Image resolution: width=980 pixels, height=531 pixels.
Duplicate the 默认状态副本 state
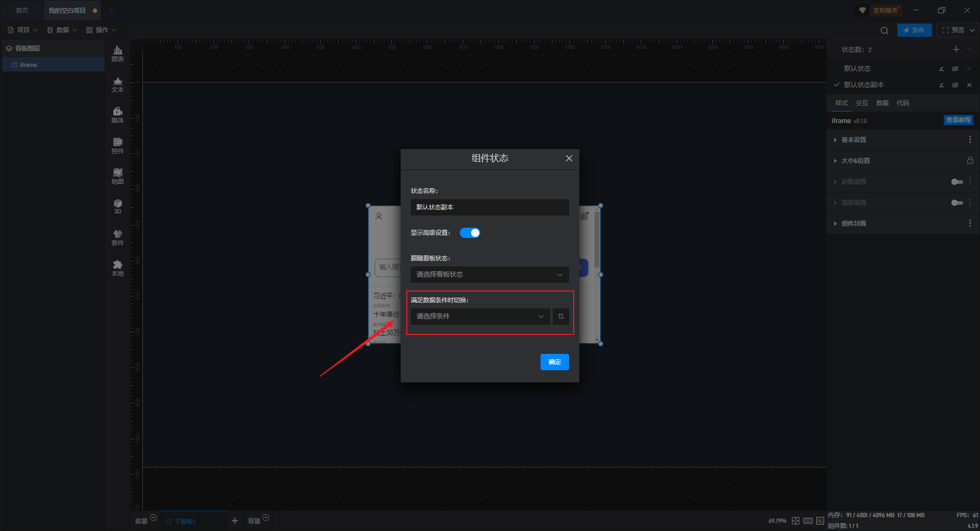955,85
